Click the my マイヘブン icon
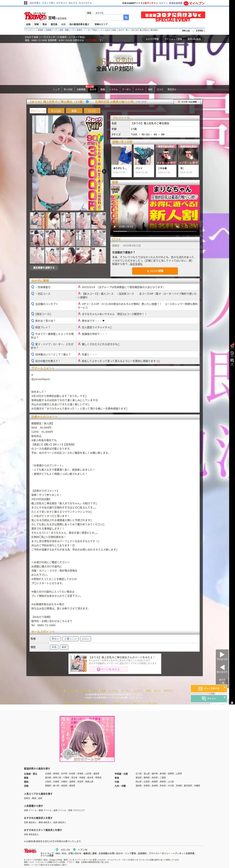 point(194,3)
